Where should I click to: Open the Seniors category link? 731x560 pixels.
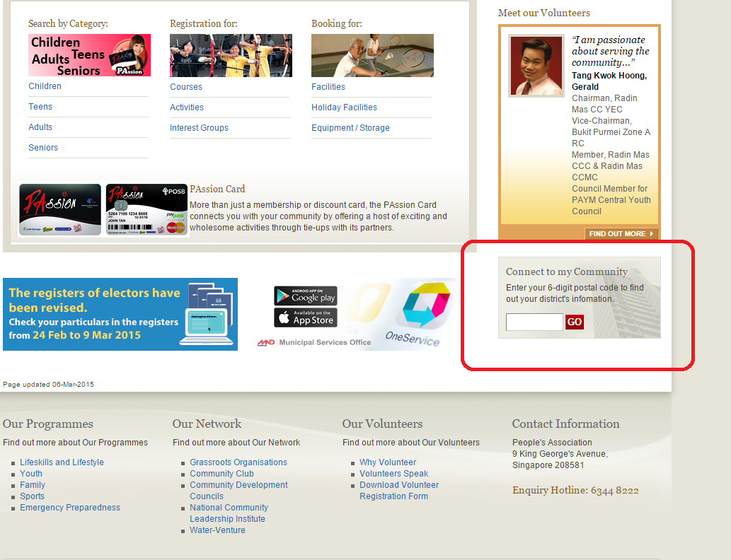(43, 148)
